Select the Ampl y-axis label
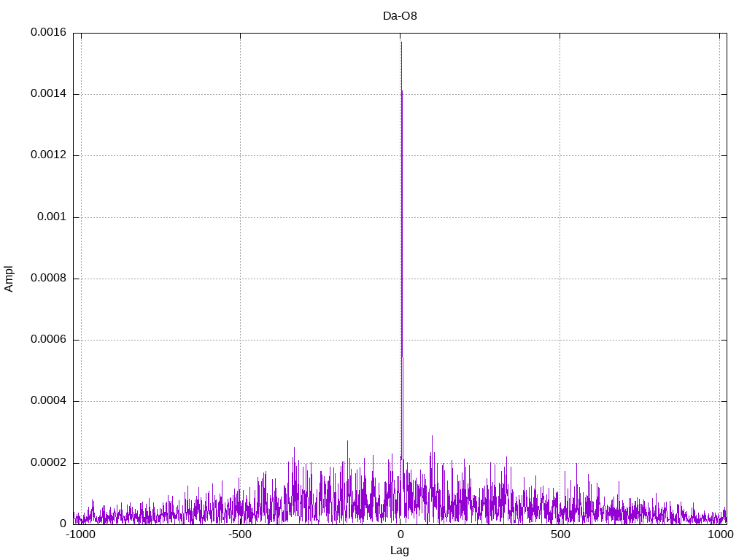The height and width of the screenshot is (560, 747). click(x=9, y=279)
